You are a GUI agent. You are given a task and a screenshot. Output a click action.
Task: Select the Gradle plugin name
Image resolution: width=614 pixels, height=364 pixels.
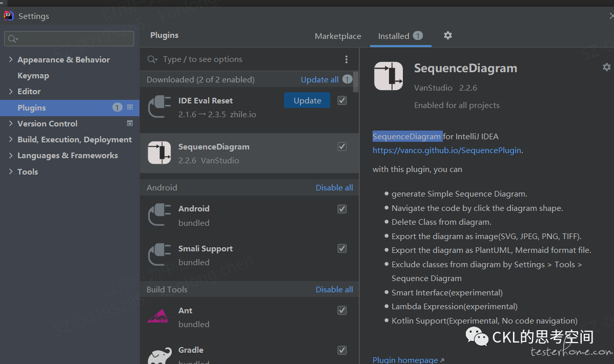pos(191,350)
